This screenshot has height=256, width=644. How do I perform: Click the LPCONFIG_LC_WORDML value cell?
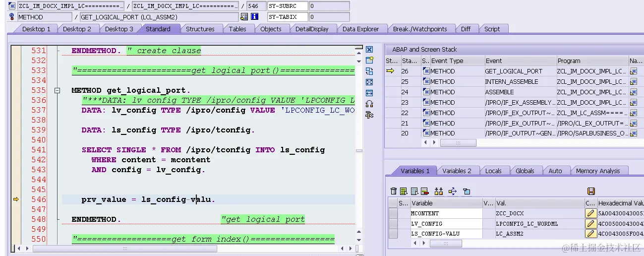point(539,224)
